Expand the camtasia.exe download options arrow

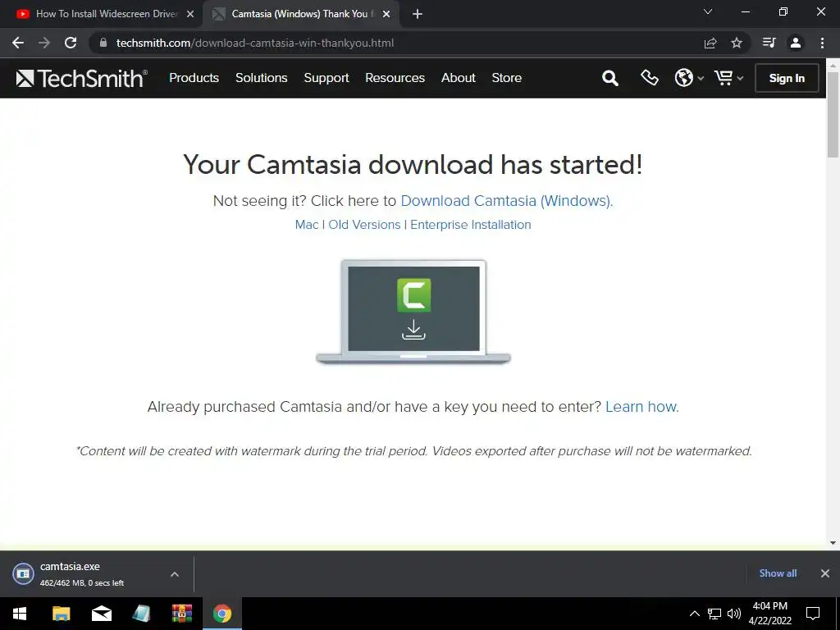point(175,573)
